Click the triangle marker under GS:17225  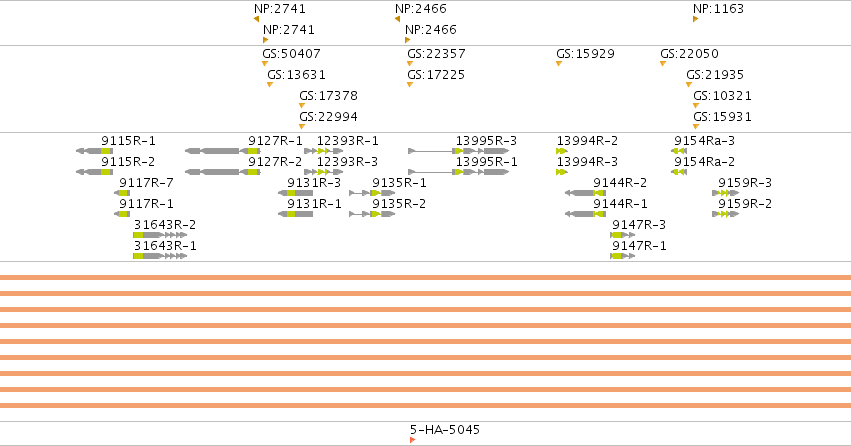tap(410, 85)
